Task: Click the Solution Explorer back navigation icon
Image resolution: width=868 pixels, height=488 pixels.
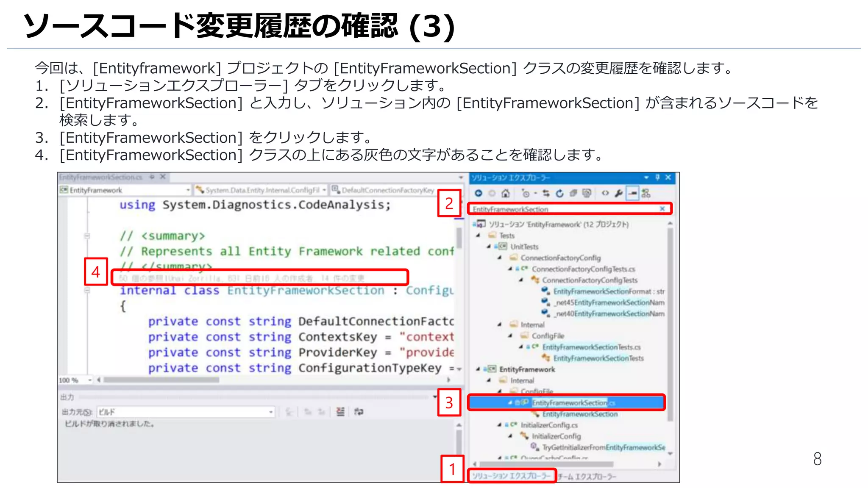Action: pyautogui.click(x=478, y=193)
